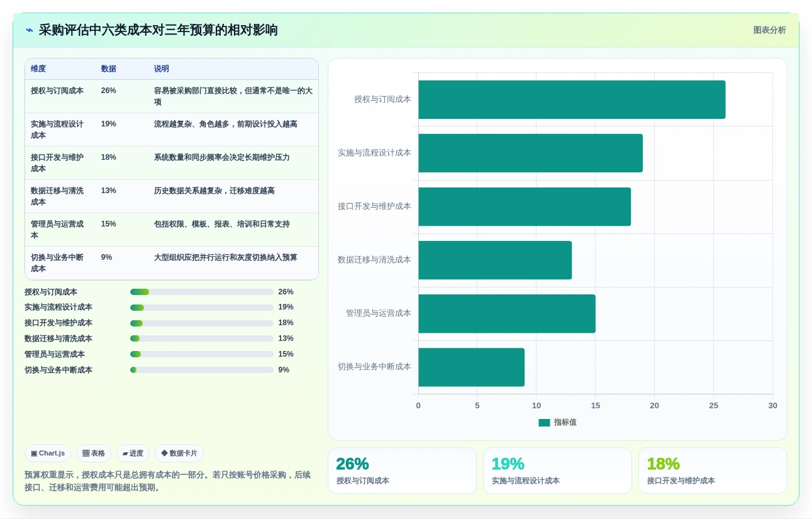
Task: Click description 大型组织应把并行运行和灰度切换纳入预算
Action: [x=226, y=257]
